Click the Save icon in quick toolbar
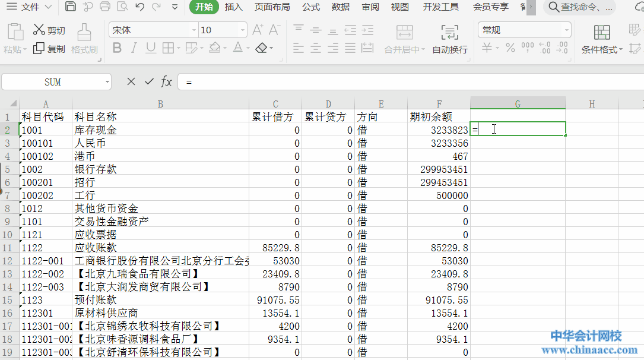 click(x=70, y=7)
